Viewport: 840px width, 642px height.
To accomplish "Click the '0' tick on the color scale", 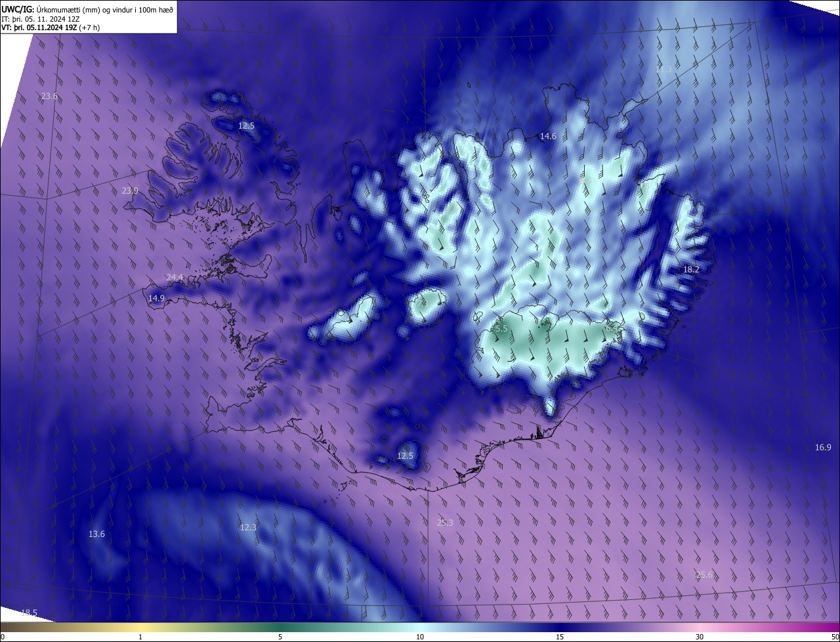I will coord(3,637).
